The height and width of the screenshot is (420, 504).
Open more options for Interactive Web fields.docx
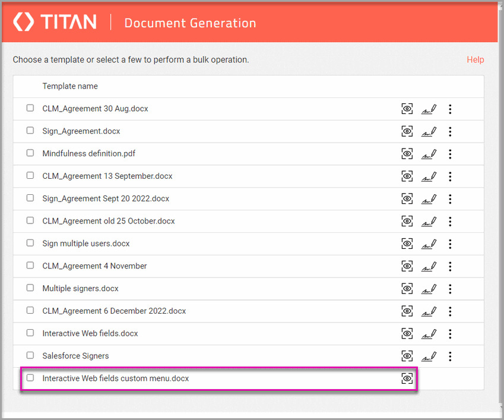tap(450, 334)
